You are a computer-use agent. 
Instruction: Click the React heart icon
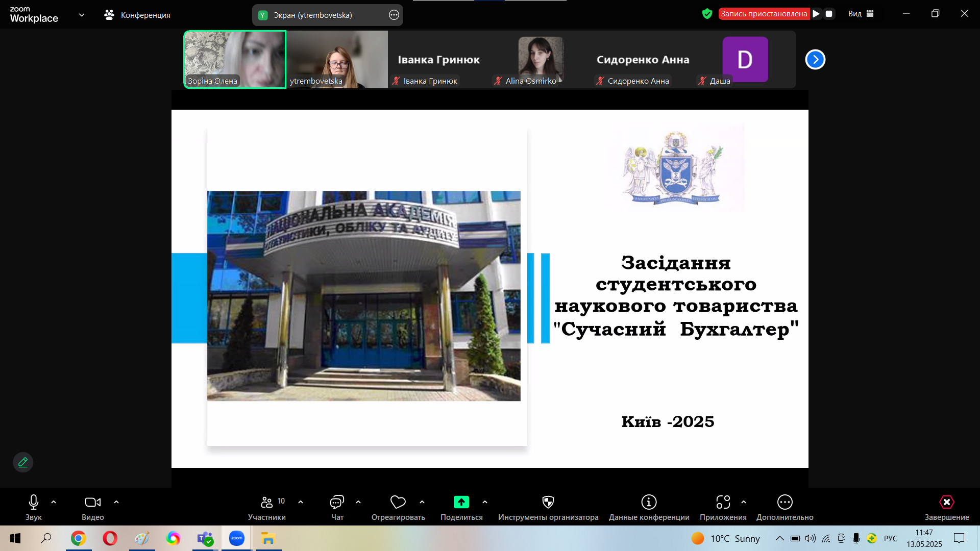[x=398, y=503]
